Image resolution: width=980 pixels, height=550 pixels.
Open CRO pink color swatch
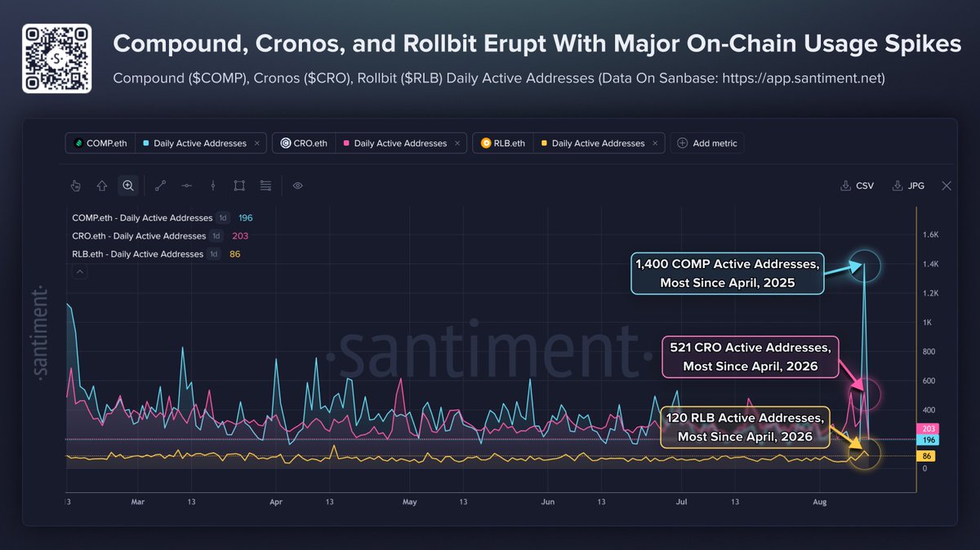[x=347, y=143]
